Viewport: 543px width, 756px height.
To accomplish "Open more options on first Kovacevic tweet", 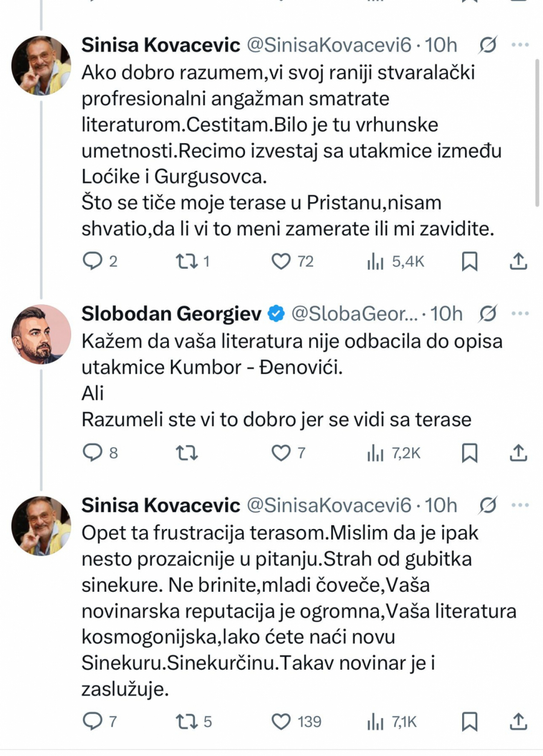I will [x=519, y=45].
